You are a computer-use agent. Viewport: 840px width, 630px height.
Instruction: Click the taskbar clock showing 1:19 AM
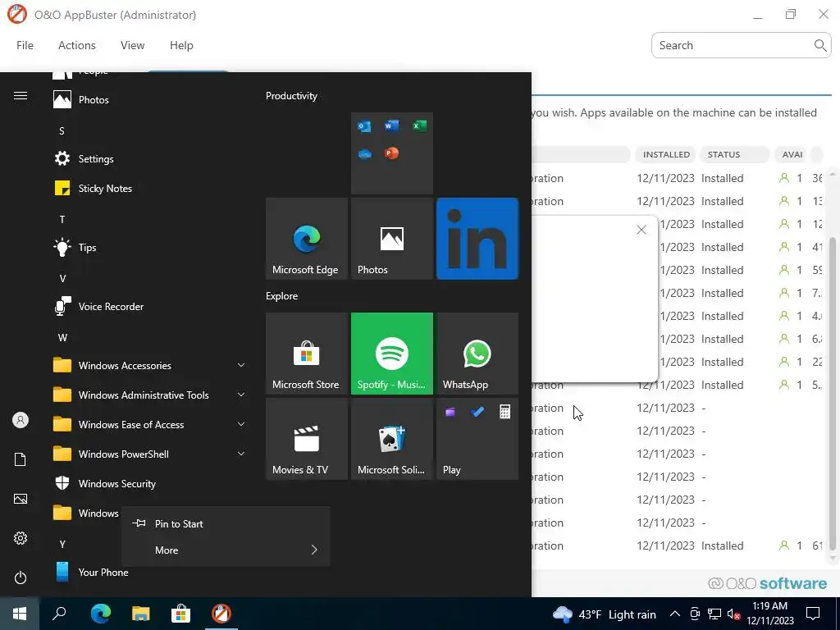(770, 614)
